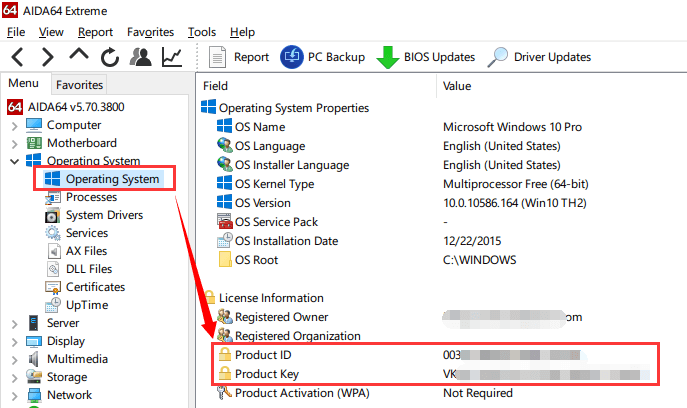
Task: Open the graph chart toolbar icon
Action: pyautogui.click(x=172, y=57)
